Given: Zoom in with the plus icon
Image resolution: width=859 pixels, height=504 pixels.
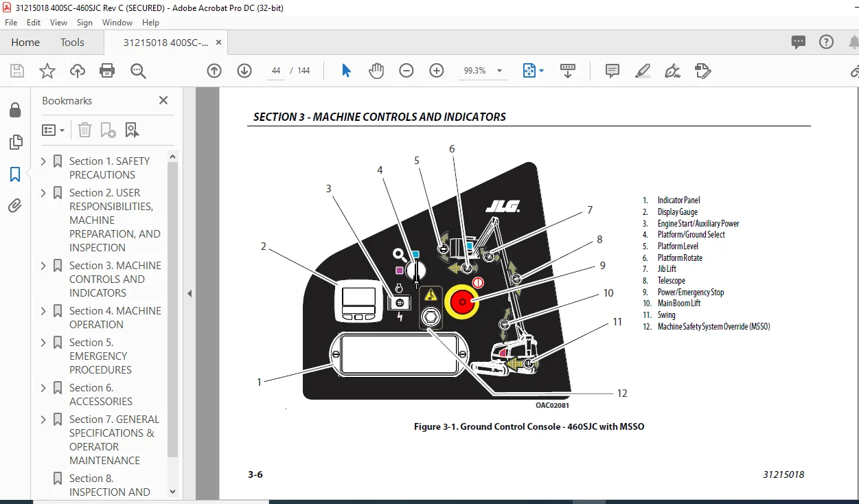Looking at the screenshot, I should point(437,71).
